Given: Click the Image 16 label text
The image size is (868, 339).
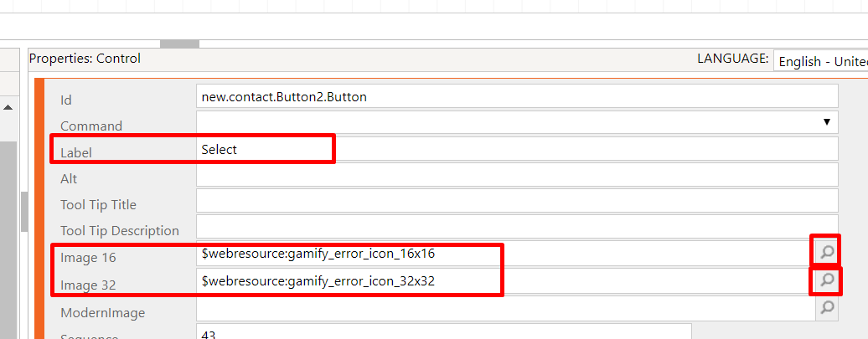Looking at the screenshot, I should (88, 258).
